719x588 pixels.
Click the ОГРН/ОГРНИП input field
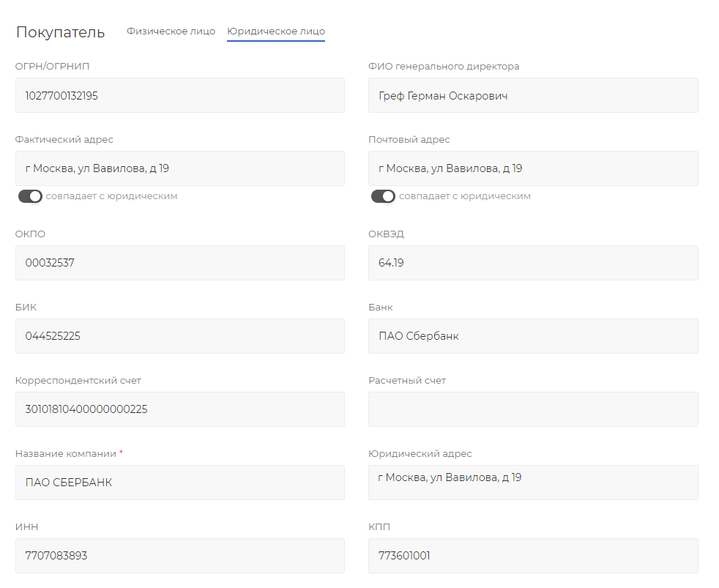(179, 95)
